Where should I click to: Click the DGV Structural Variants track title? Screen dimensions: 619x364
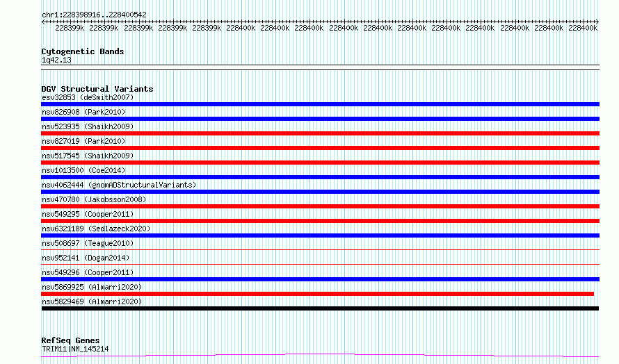click(97, 89)
